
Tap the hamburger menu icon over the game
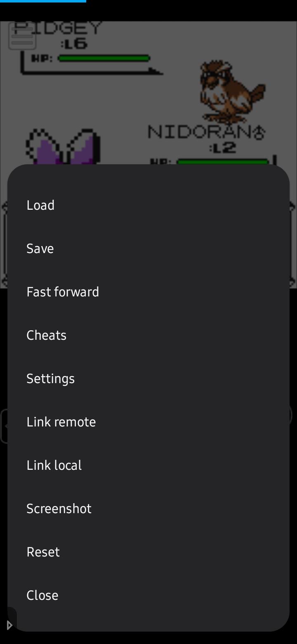(x=22, y=37)
